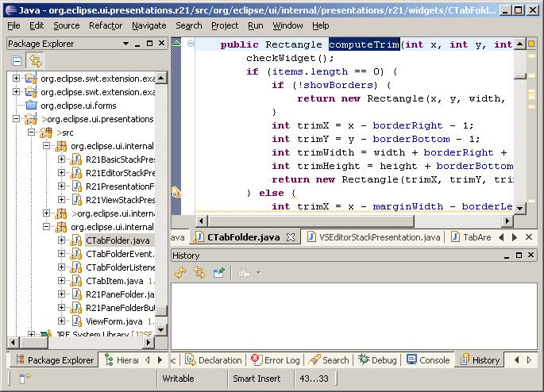Open the Window menu
Viewport: 544px width, 392px height.
287,25
